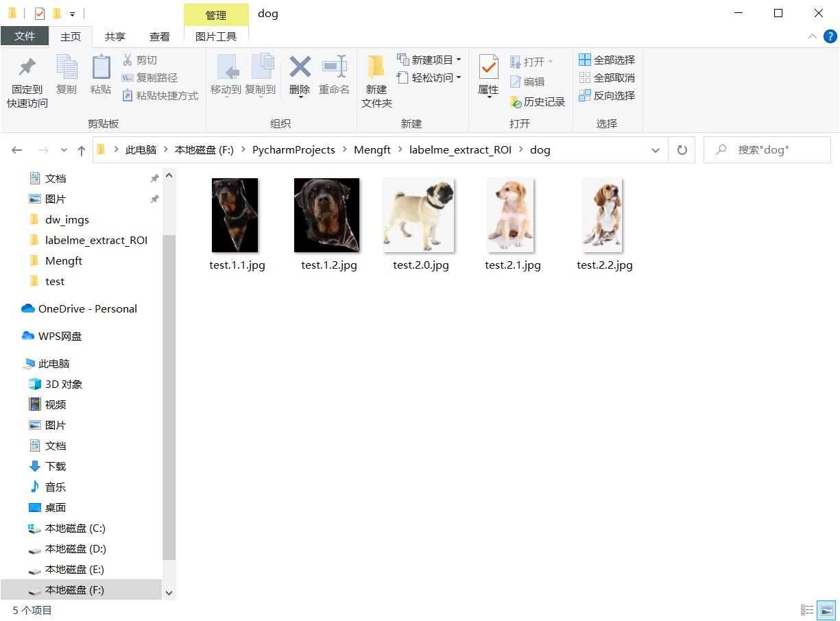
Task: Select test.2.2.jpg beagle thumbnail
Action: (603, 215)
